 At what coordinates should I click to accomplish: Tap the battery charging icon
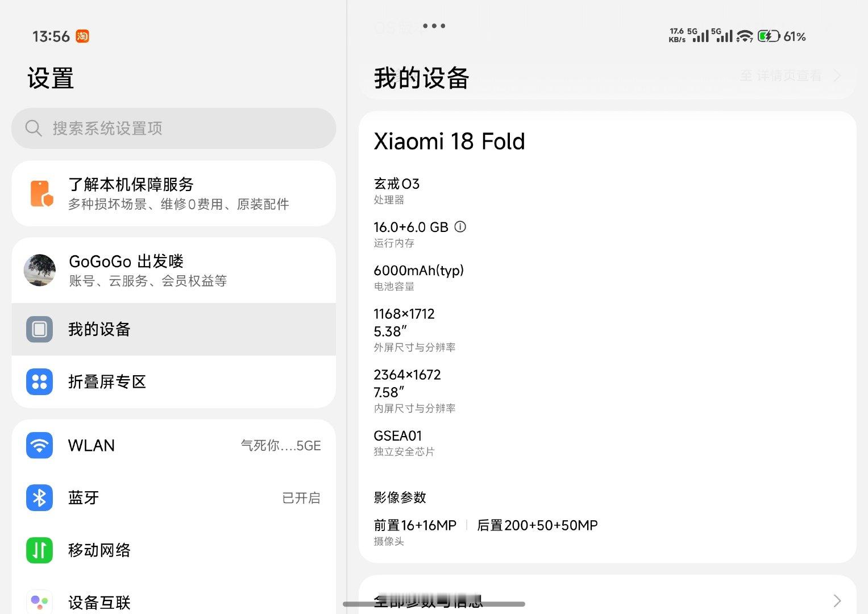click(769, 36)
